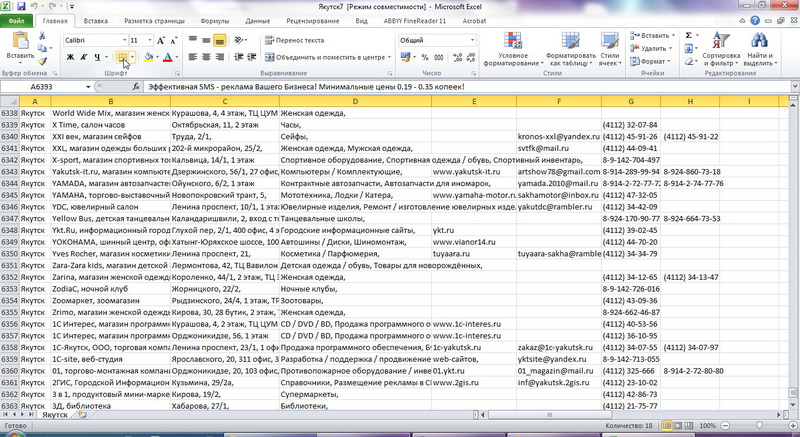Switch to the Разметка страницы tab
800x437 pixels.
click(x=155, y=21)
